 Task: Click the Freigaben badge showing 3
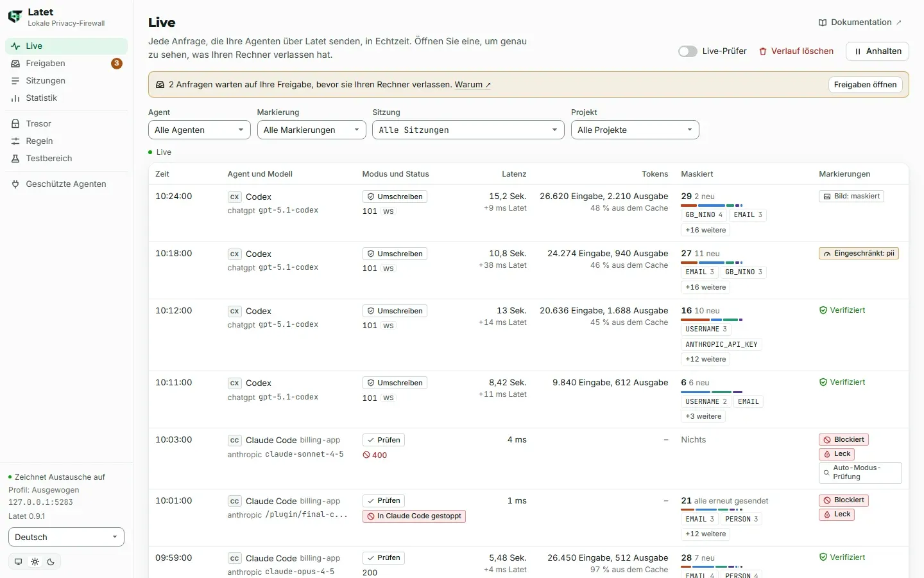click(x=117, y=64)
